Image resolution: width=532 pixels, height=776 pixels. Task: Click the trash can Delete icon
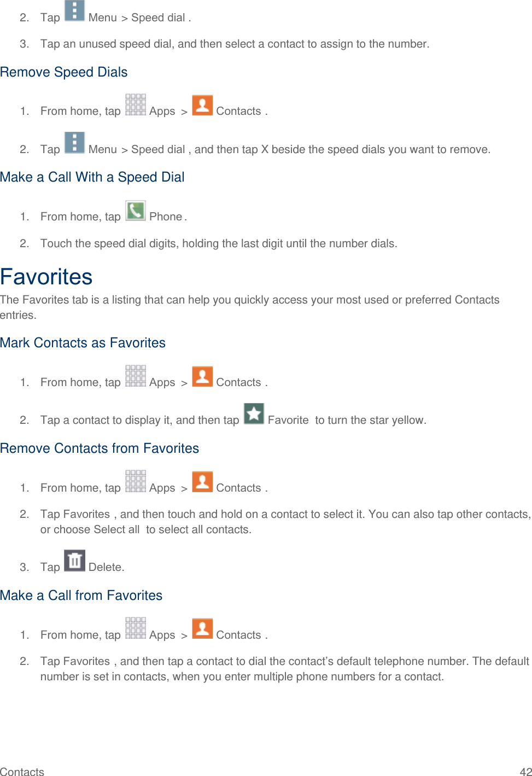click(x=74, y=561)
